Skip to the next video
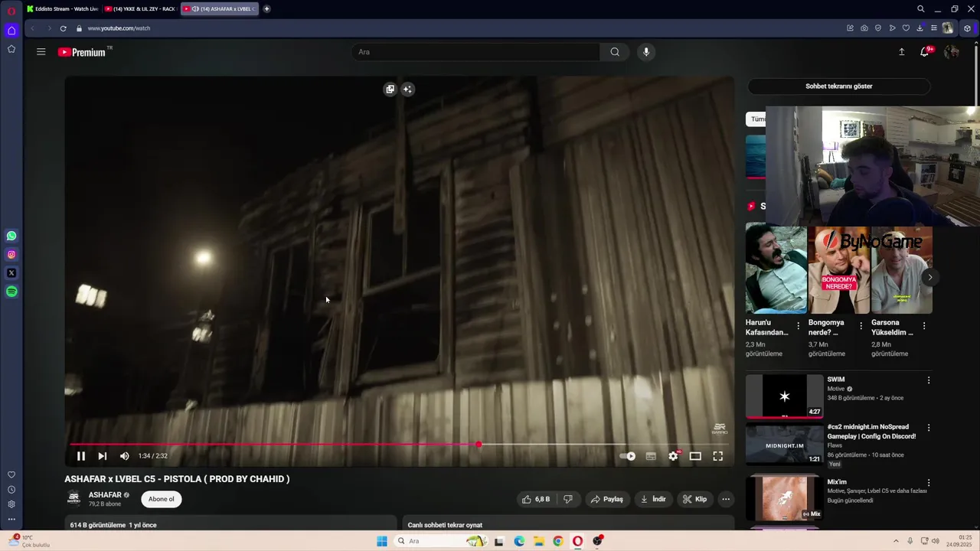This screenshot has height=551, width=980. coord(102,456)
